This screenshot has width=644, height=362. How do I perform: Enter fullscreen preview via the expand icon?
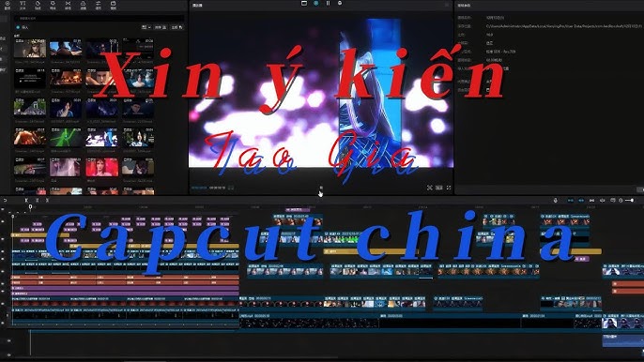click(449, 188)
